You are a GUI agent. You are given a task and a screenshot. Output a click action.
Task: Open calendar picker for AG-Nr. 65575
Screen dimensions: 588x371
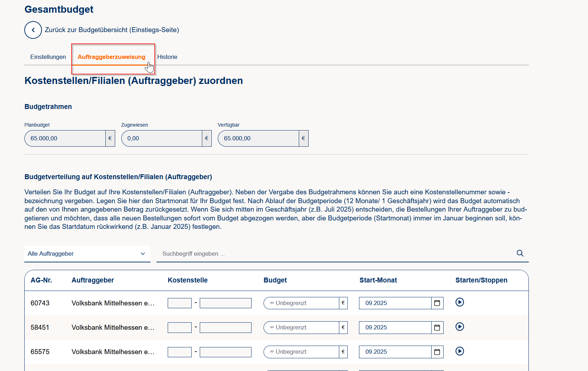(437, 352)
